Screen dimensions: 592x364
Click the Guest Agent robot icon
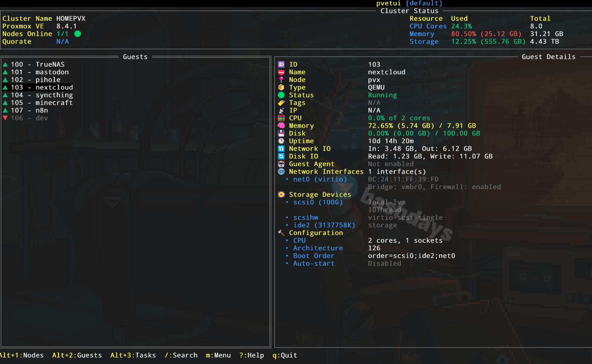click(281, 164)
